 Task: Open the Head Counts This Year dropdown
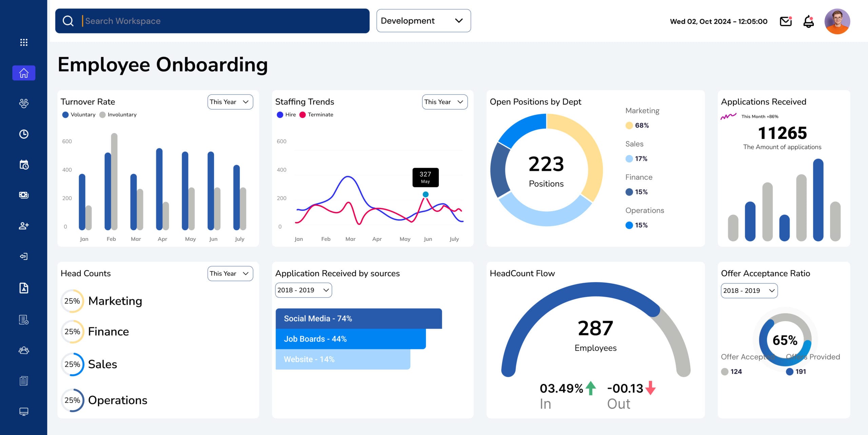(229, 273)
